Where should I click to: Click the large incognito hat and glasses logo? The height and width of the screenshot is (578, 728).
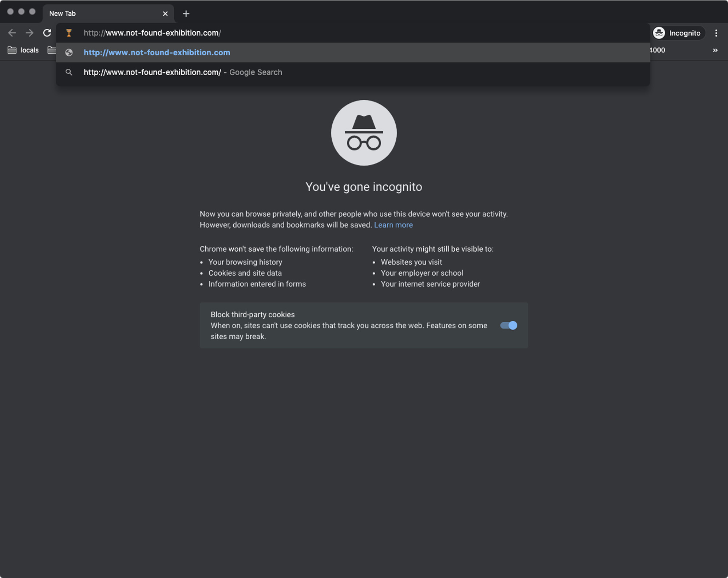tap(364, 133)
